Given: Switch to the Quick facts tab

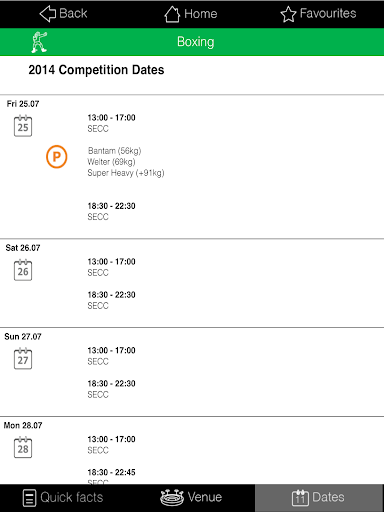Looking at the screenshot, I should tap(63, 498).
